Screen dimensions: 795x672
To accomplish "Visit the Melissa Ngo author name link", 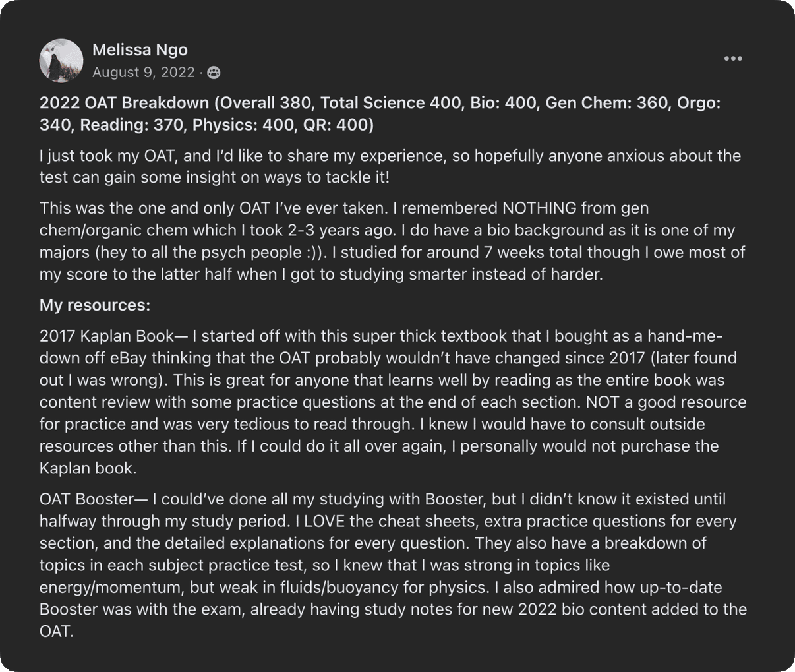I will [140, 49].
